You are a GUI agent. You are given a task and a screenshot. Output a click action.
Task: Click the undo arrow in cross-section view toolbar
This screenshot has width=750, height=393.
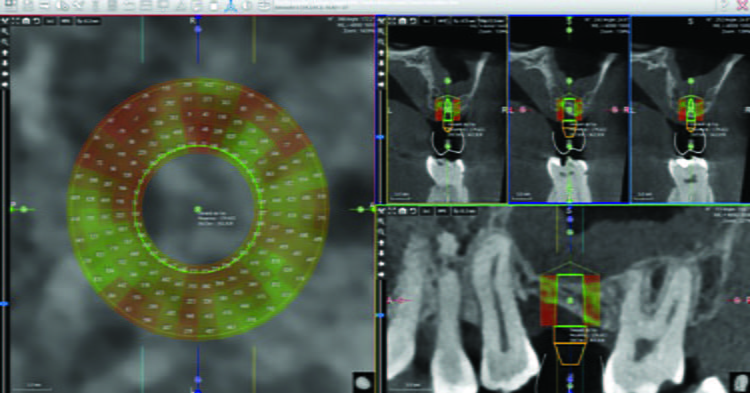pos(412,21)
